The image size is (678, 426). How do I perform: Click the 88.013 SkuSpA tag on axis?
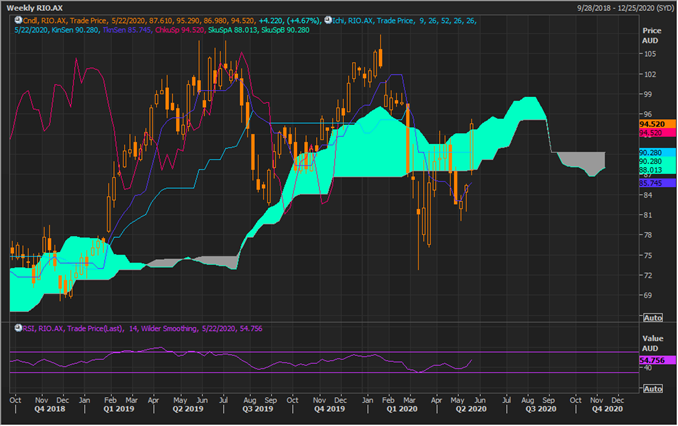click(x=657, y=170)
